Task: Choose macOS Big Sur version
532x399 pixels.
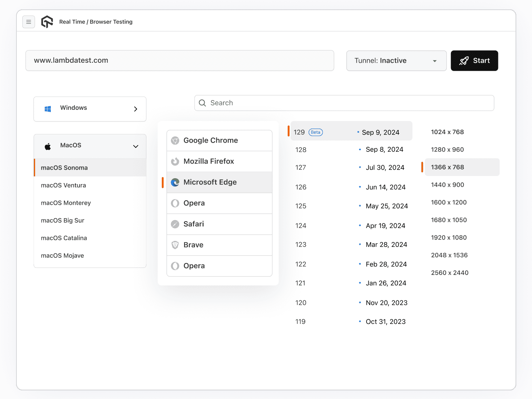Action: 63,220
